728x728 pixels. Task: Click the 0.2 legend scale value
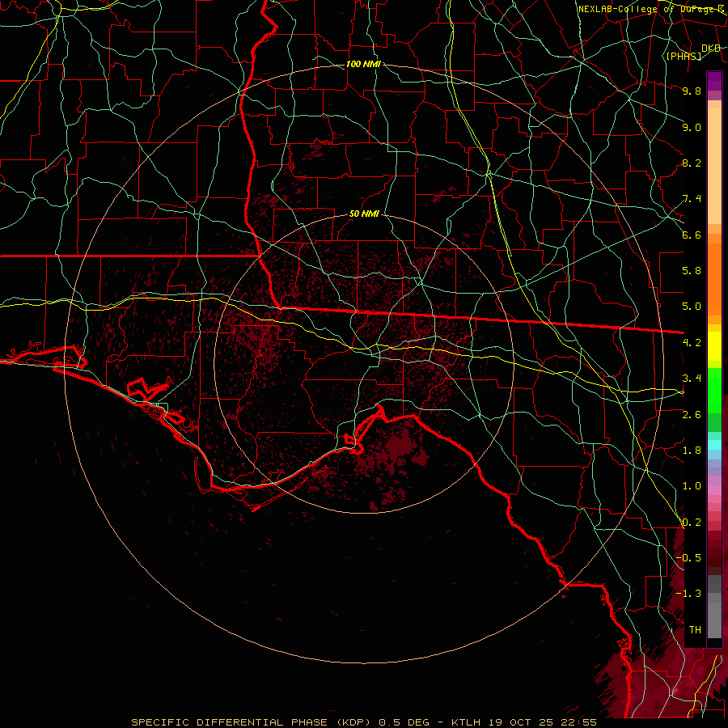point(692,523)
